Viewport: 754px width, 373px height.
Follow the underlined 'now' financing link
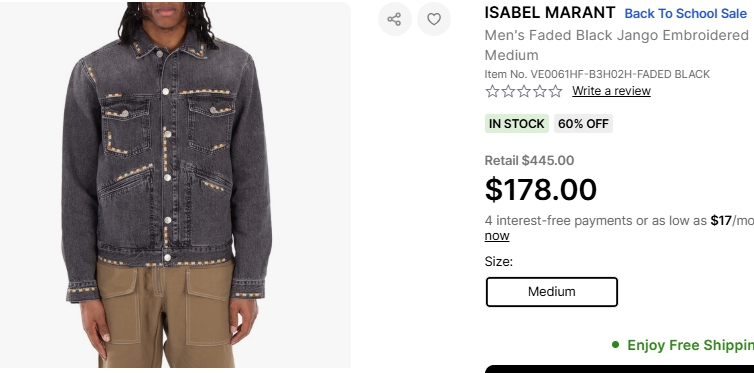point(497,236)
